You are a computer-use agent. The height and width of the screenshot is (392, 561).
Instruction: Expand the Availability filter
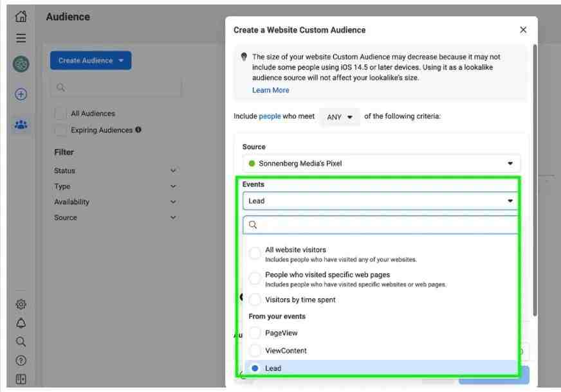click(115, 202)
